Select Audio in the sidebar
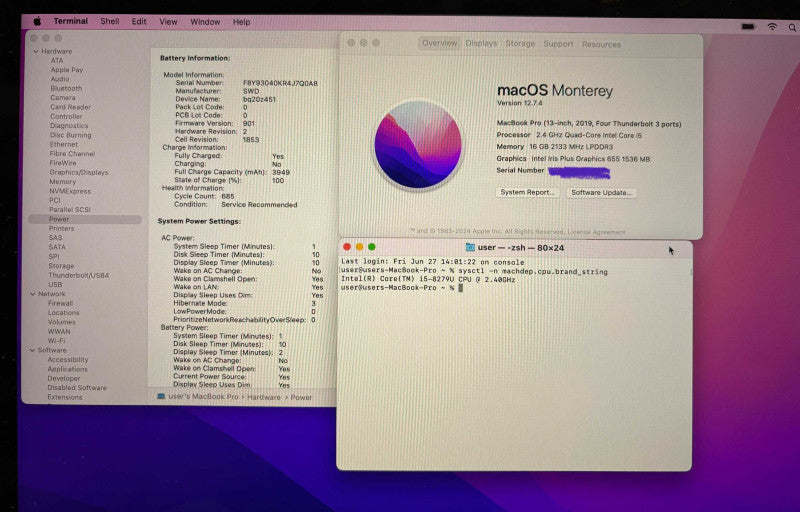800x512 pixels. point(60,79)
